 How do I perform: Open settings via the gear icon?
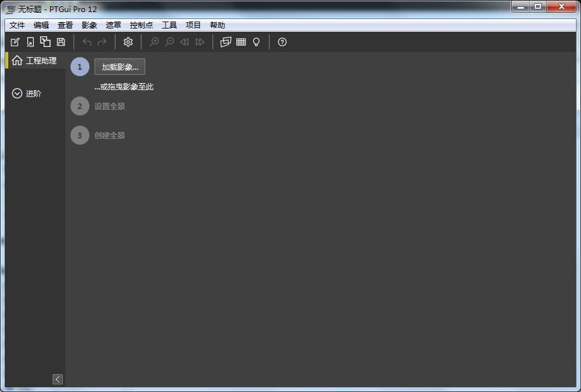pos(128,42)
